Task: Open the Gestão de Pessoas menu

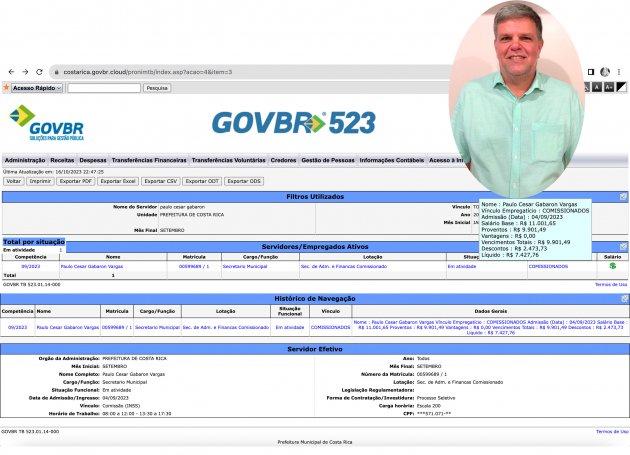Action: [x=328, y=160]
